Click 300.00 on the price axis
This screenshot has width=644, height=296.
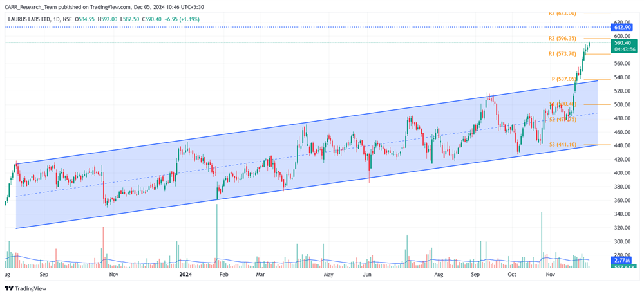click(622, 242)
